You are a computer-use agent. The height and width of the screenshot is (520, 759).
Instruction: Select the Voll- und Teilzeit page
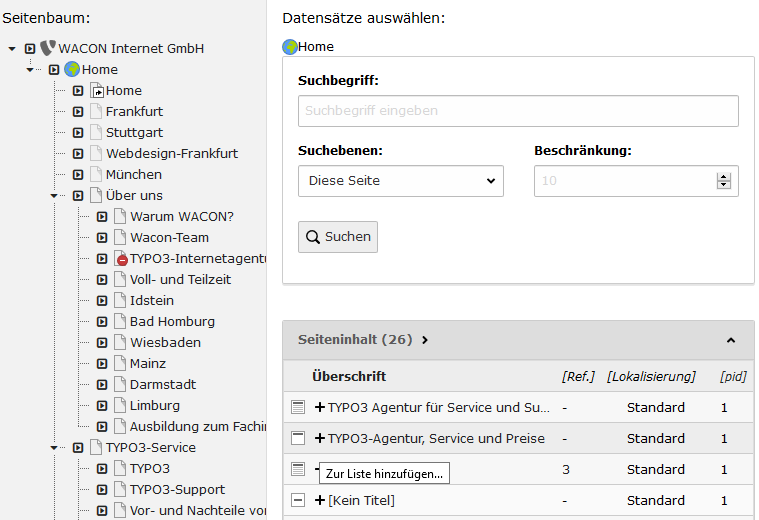pos(180,279)
